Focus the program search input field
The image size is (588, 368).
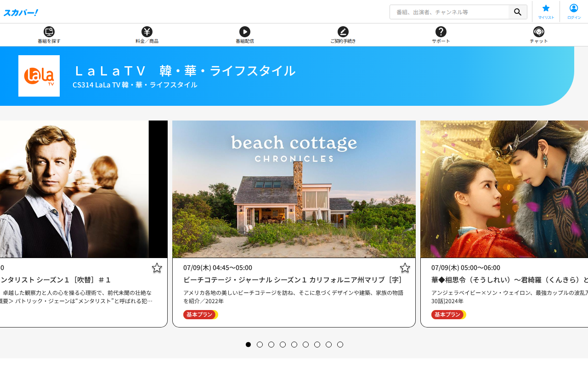click(x=449, y=12)
